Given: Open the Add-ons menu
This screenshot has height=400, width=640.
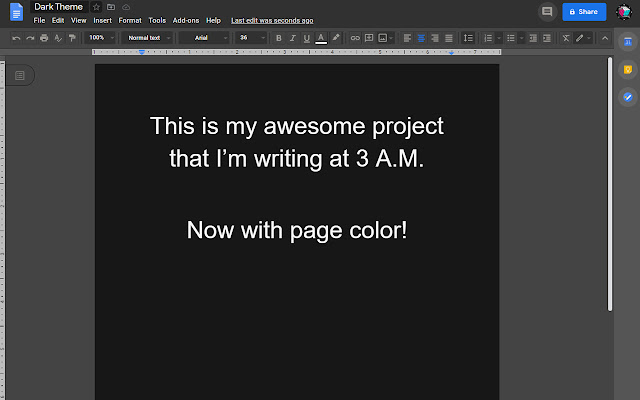Looking at the screenshot, I should coord(185,20).
